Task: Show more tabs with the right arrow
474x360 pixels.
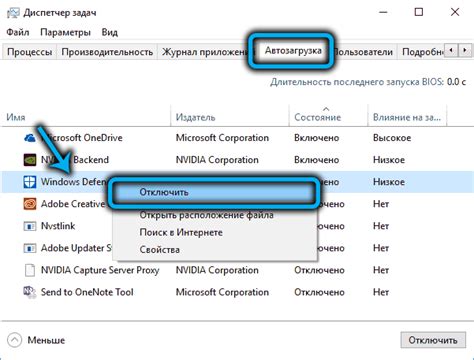Action: [465, 51]
